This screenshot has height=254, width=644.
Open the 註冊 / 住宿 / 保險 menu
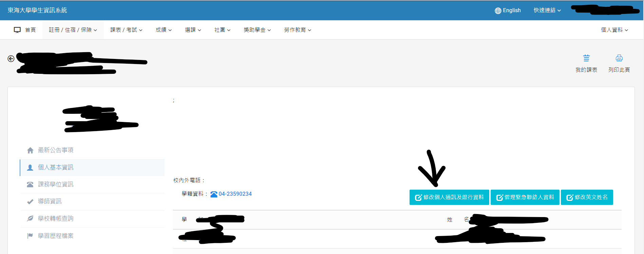pos(73,30)
